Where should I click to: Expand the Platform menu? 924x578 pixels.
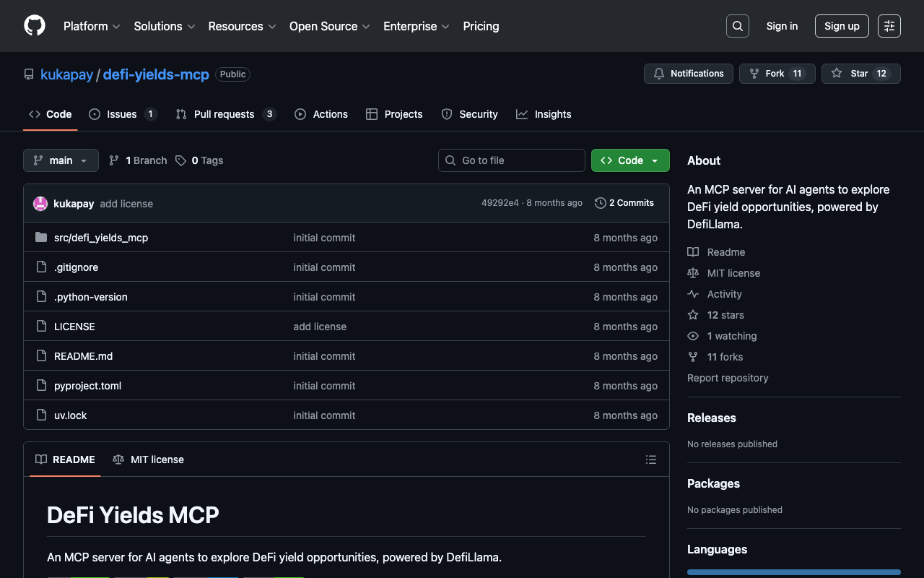coord(92,26)
